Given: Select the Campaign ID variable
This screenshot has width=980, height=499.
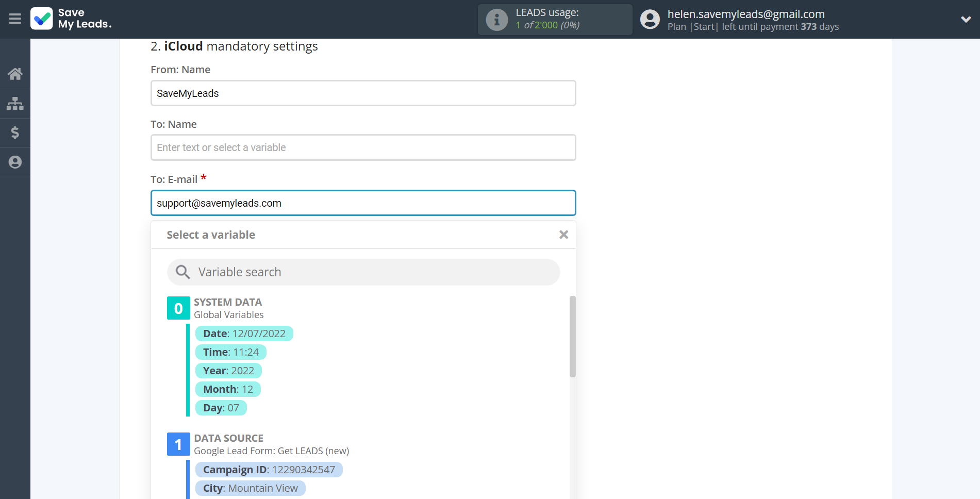Looking at the screenshot, I should pos(269,470).
